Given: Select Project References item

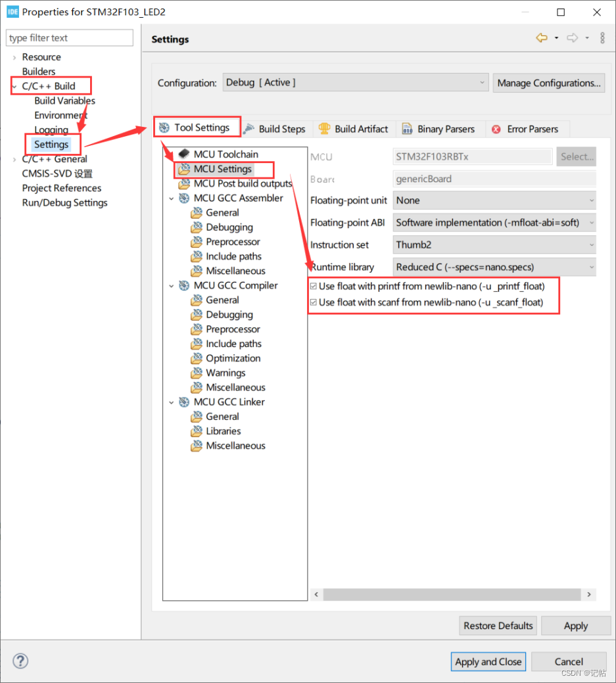Looking at the screenshot, I should [61, 188].
